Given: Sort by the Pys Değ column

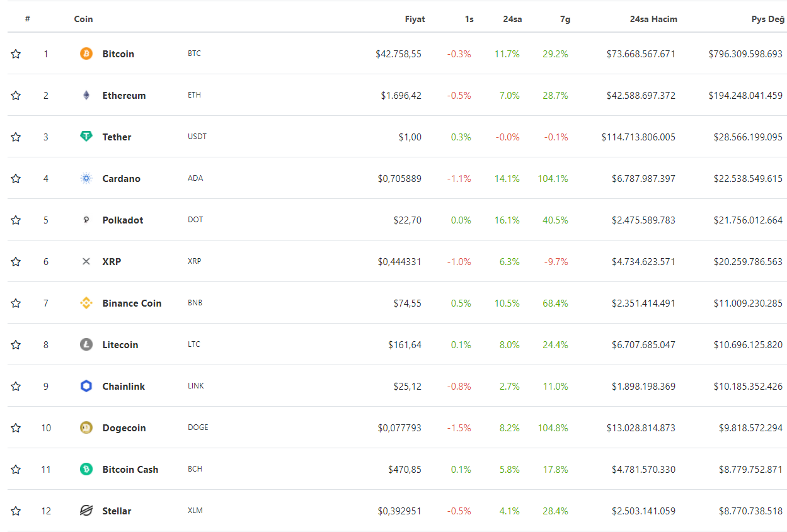Looking at the screenshot, I should pos(768,19).
